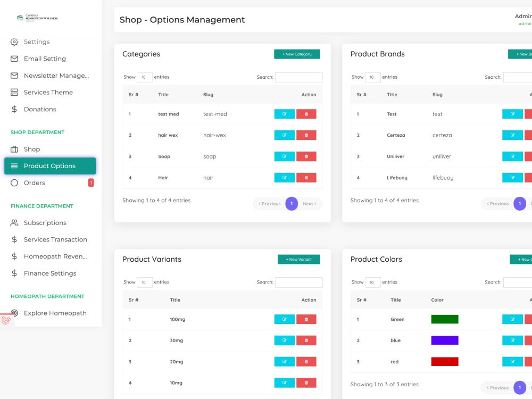The width and height of the screenshot is (532, 399).
Task: Click the blue color swatch
Action: click(x=444, y=340)
